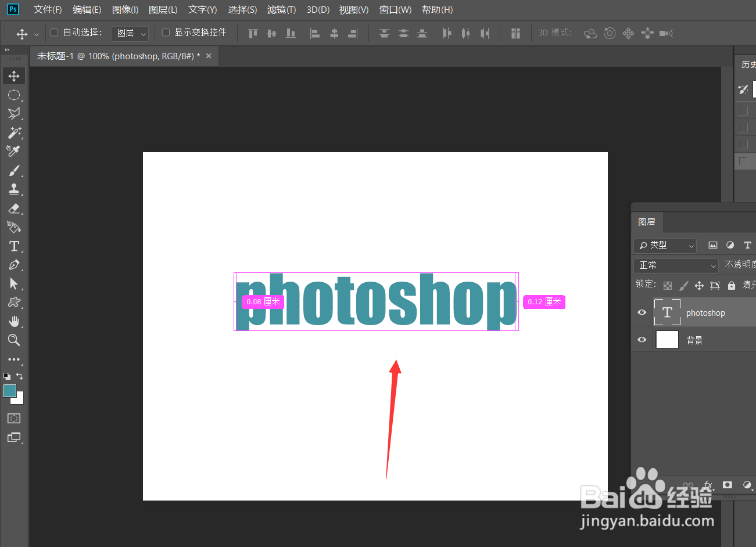Select the Magic Wand tool

pyautogui.click(x=14, y=132)
